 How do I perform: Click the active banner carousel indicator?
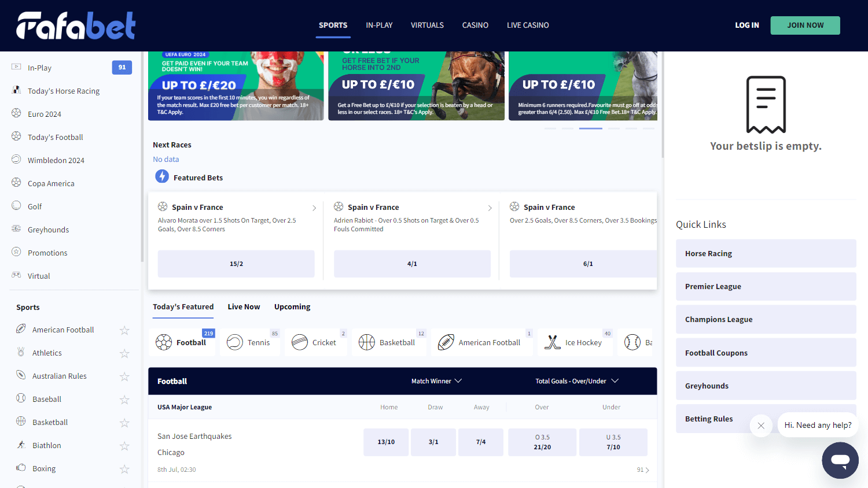coord(591,128)
